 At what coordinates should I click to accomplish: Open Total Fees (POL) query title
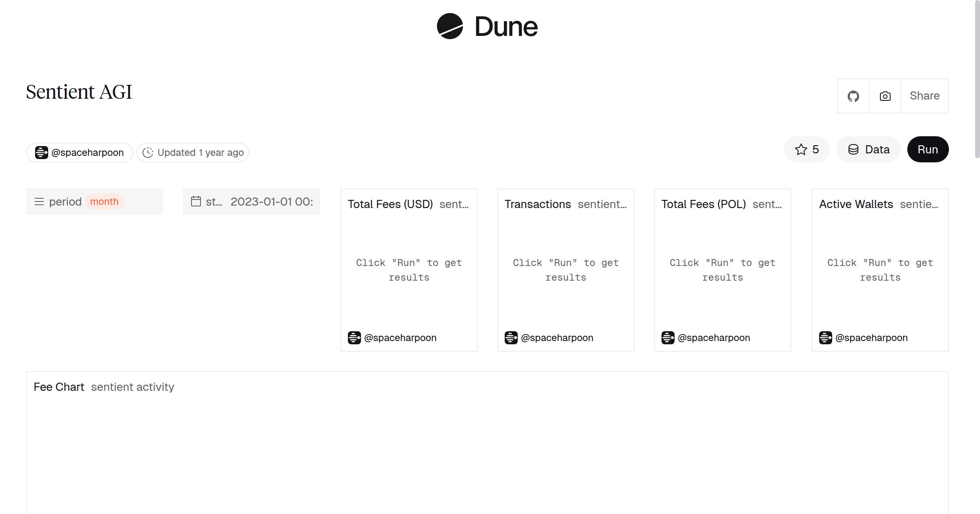[703, 204]
